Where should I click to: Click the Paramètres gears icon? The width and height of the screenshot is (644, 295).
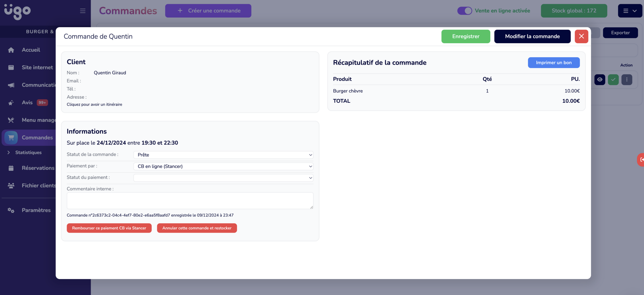11,210
